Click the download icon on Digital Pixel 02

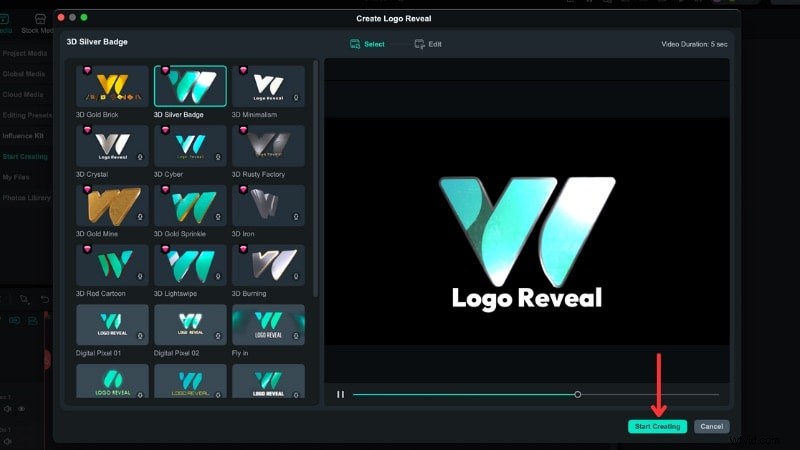[218, 336]
